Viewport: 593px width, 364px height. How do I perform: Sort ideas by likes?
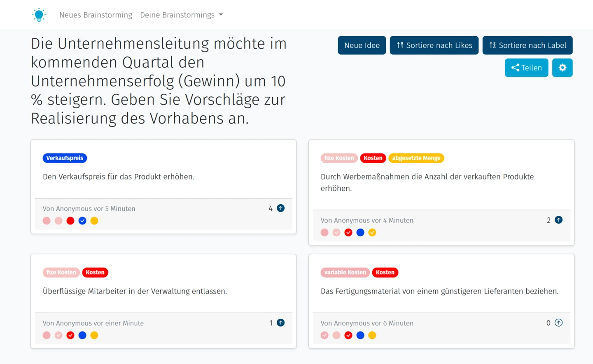tap(434, 45)
